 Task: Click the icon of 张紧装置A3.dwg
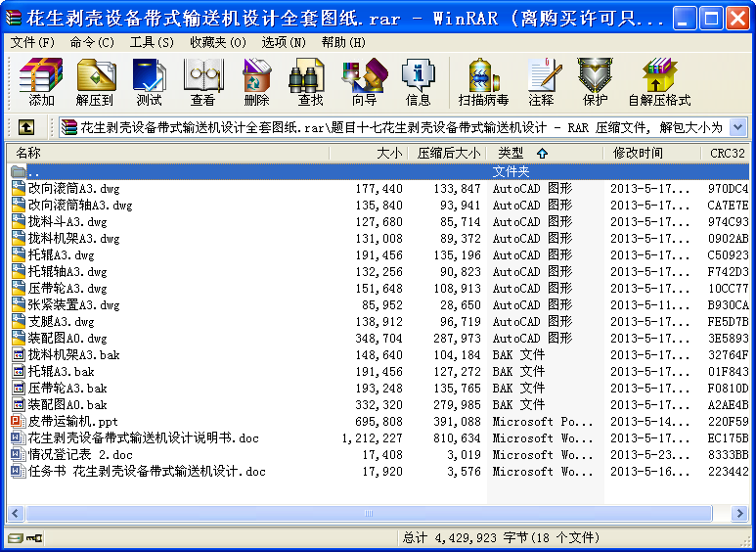[x=19, y=304]
